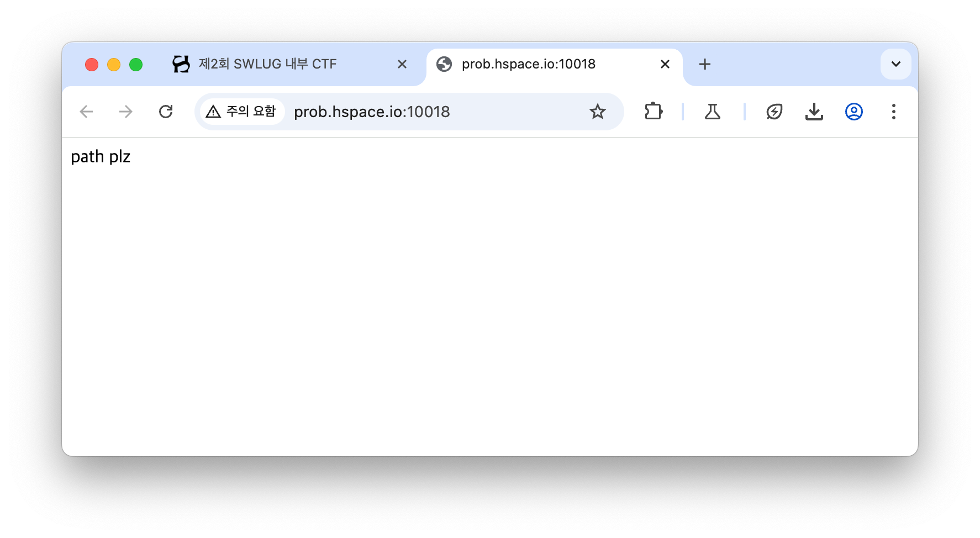Bookmark this page with star icon

point(598,112)
